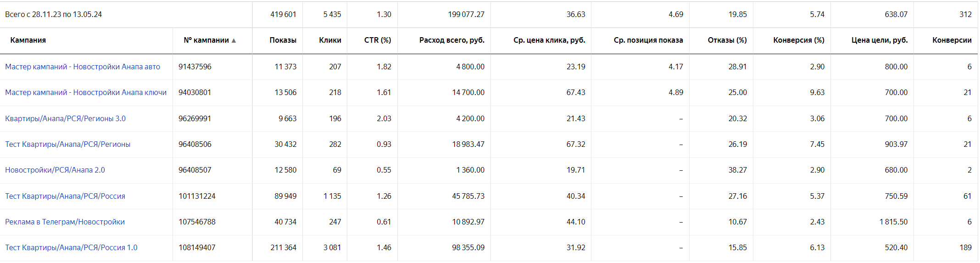This screenshot has height=263, width=980.
Task: Open Тест Квартиры/Анапа/РСЯ/Регионы campaign link
Action: [x=67, y=144]
